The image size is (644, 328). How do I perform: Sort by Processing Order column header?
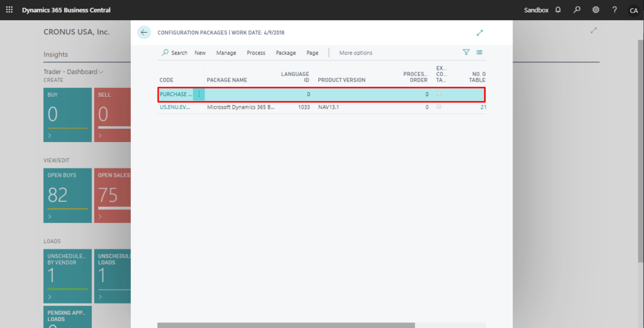(415, 77)
